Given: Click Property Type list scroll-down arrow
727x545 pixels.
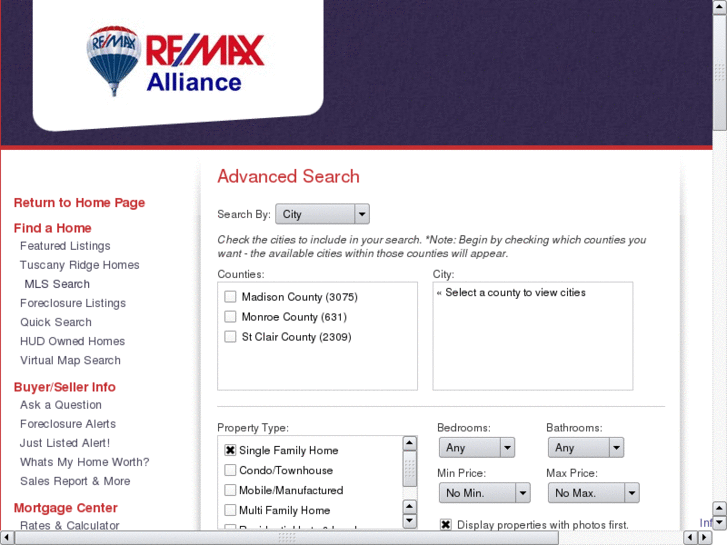Looking at the screenshot, I should (x=409, y=520).
